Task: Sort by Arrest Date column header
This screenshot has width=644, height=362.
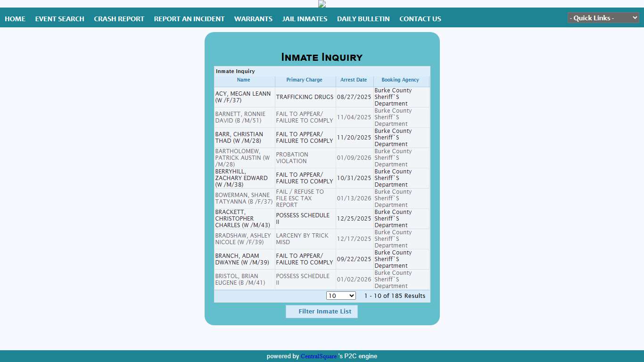Action: click(354, 80)
